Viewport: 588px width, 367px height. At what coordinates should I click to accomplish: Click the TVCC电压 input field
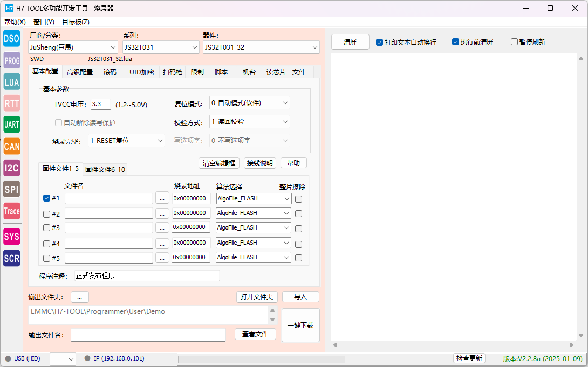(100, 104)
